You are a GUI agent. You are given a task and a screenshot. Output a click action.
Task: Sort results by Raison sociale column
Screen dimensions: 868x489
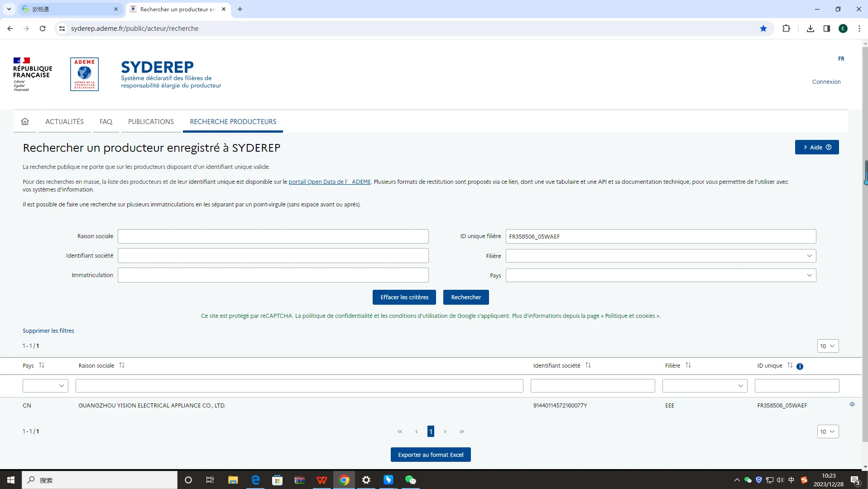[x=122, y=365]
